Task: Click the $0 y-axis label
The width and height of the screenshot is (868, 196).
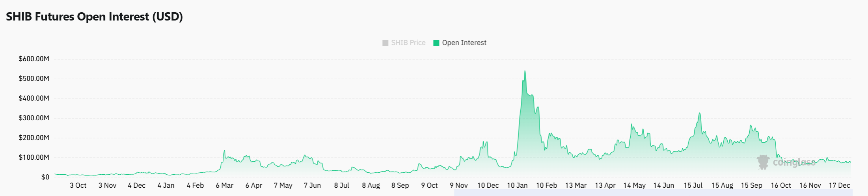Action: (x=45, y=177)
